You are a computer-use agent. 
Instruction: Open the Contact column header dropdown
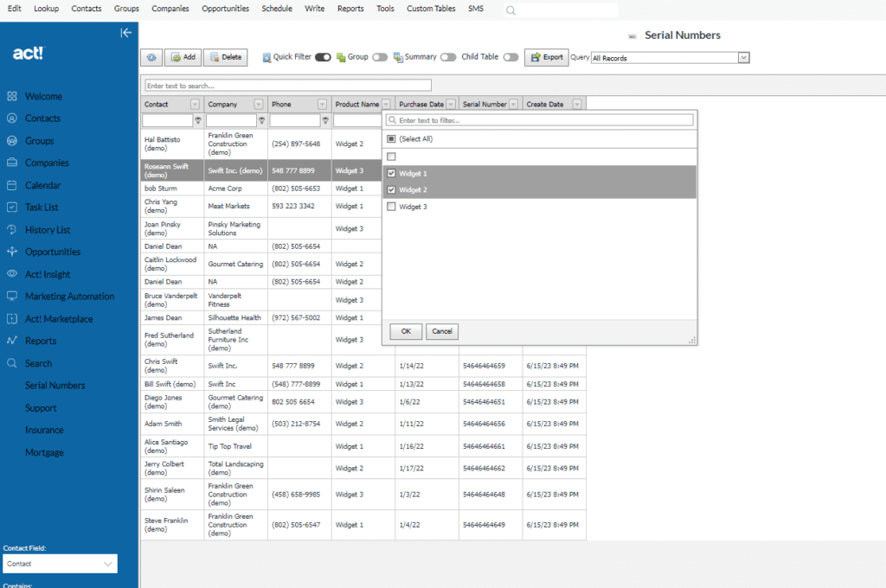[195, 105]
